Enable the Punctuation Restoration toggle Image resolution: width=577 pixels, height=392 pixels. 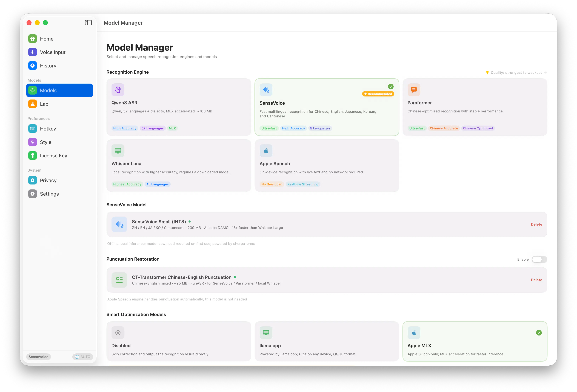click(x=539, y=259)
